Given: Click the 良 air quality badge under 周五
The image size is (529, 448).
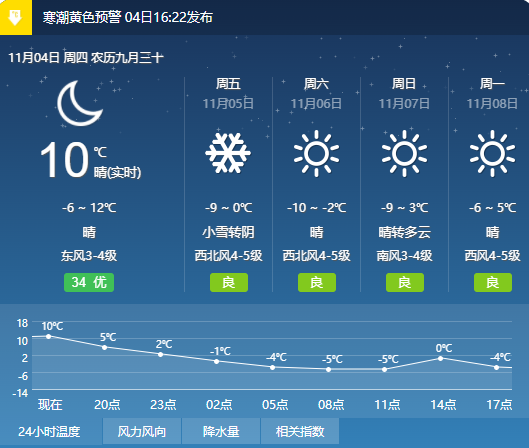Looking at the screenshot, I should 229,282.
